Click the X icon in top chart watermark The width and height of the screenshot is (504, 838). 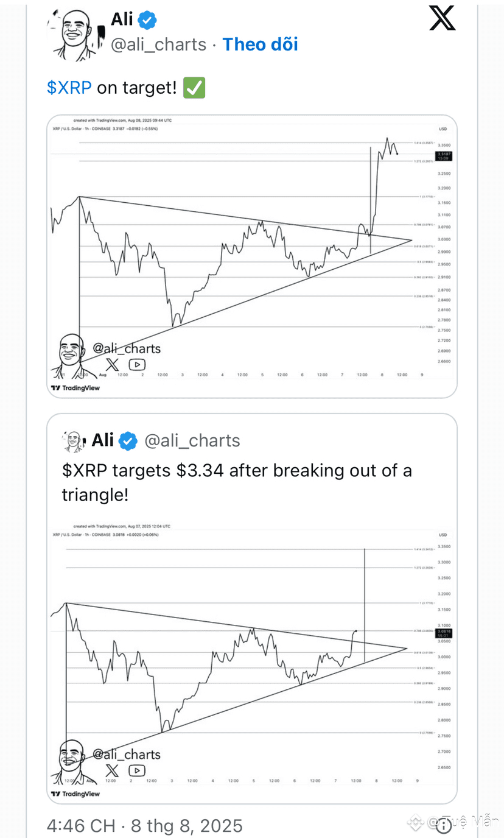tap(113, 365)
